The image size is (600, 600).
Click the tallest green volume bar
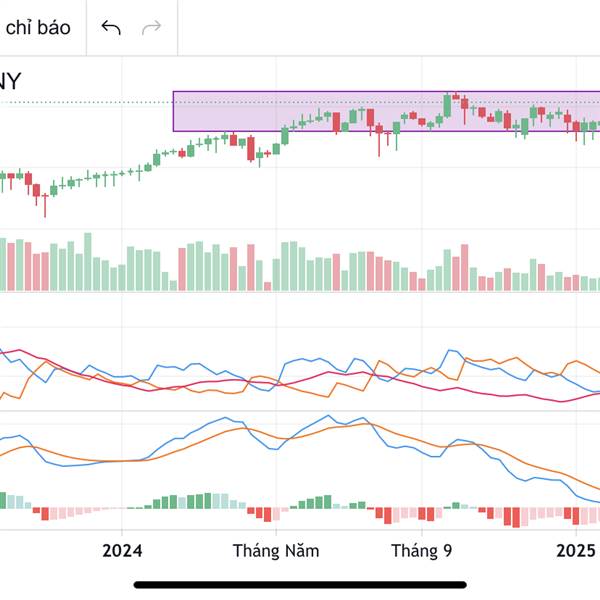88,262
